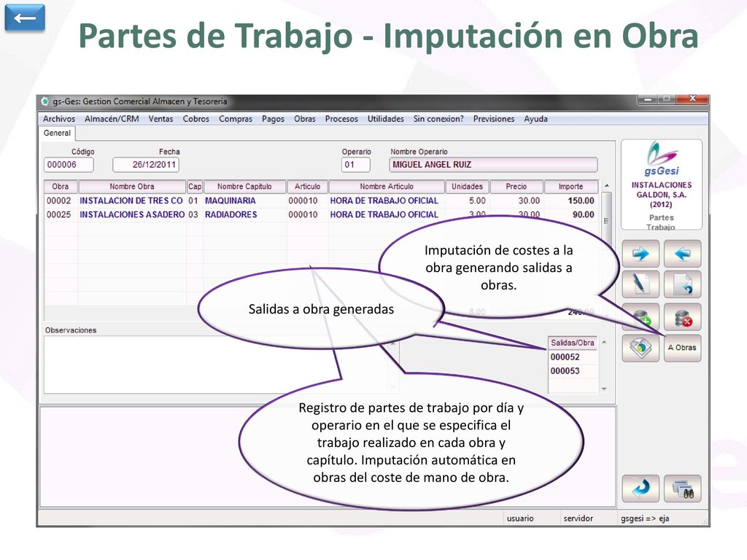
Task: Open the Archivos menu
Action: coord(59,119)
